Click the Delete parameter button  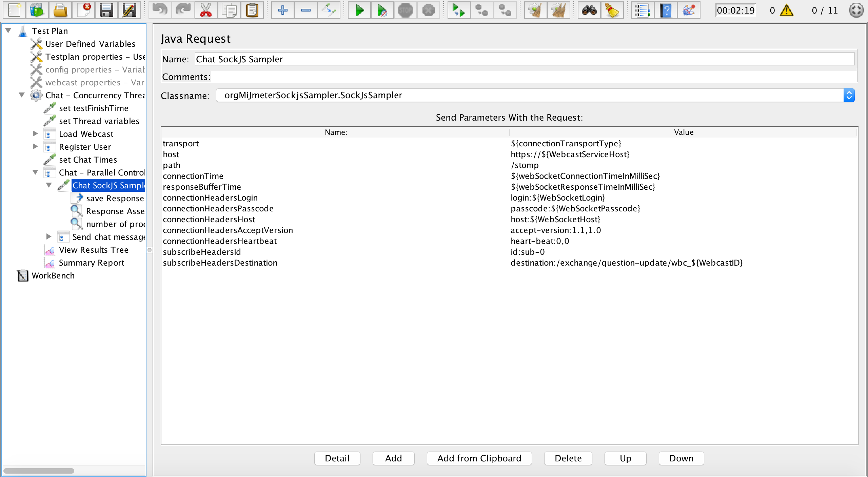coord(568,458)
